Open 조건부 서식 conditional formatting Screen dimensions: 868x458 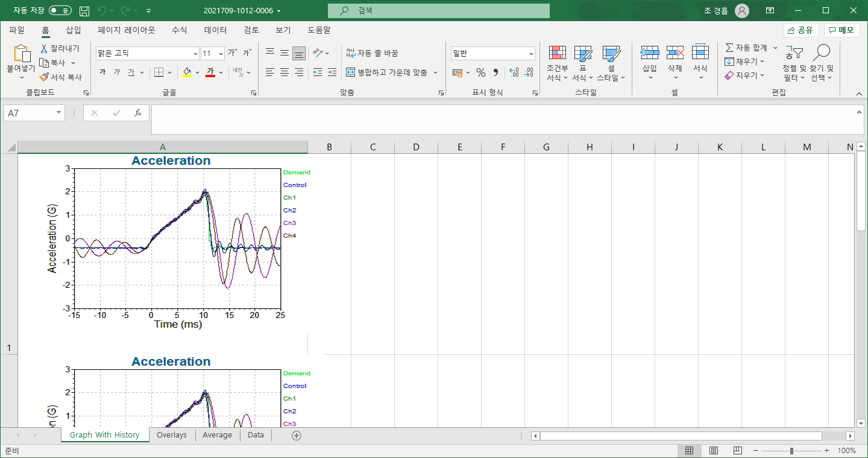[x=557, y=63]
